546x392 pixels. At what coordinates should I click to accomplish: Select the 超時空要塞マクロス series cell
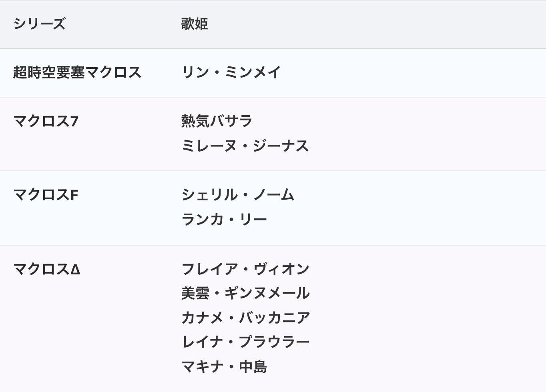(x=77, y=72)
